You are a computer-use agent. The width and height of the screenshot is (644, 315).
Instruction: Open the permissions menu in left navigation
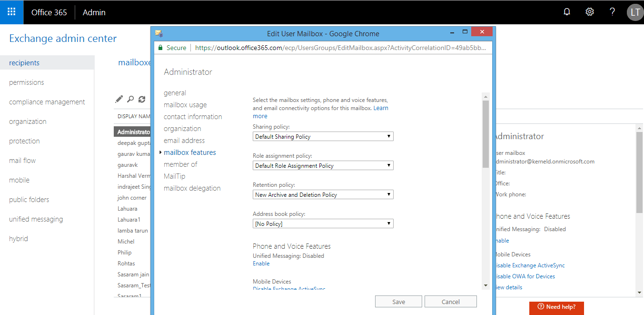click(x=26, y=82)
